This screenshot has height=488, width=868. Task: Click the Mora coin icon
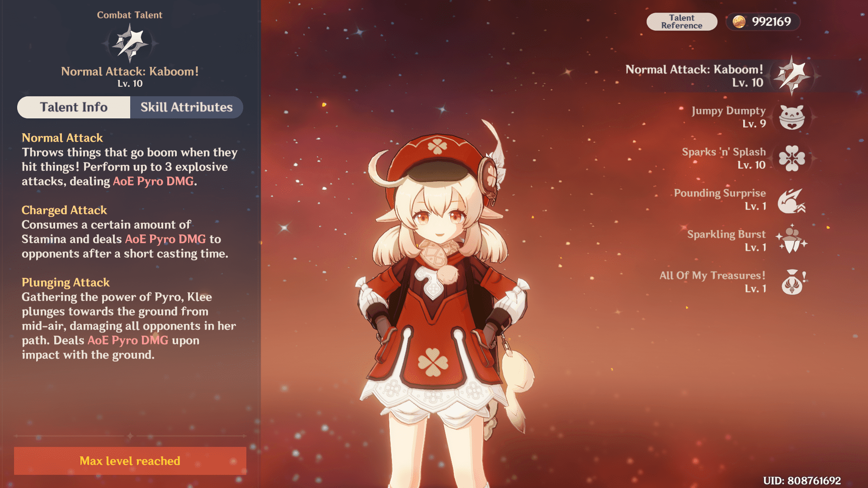(x=739, y=22)
